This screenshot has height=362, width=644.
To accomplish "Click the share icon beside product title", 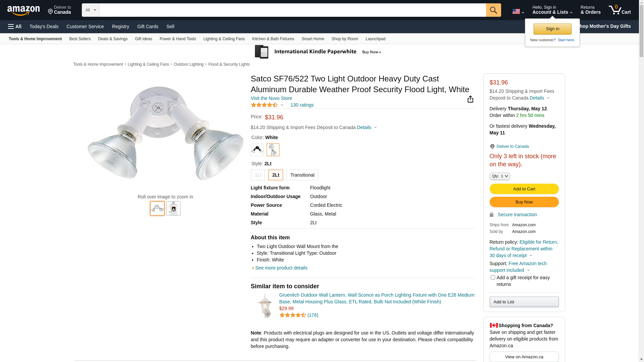I will [x=470, y=99].
